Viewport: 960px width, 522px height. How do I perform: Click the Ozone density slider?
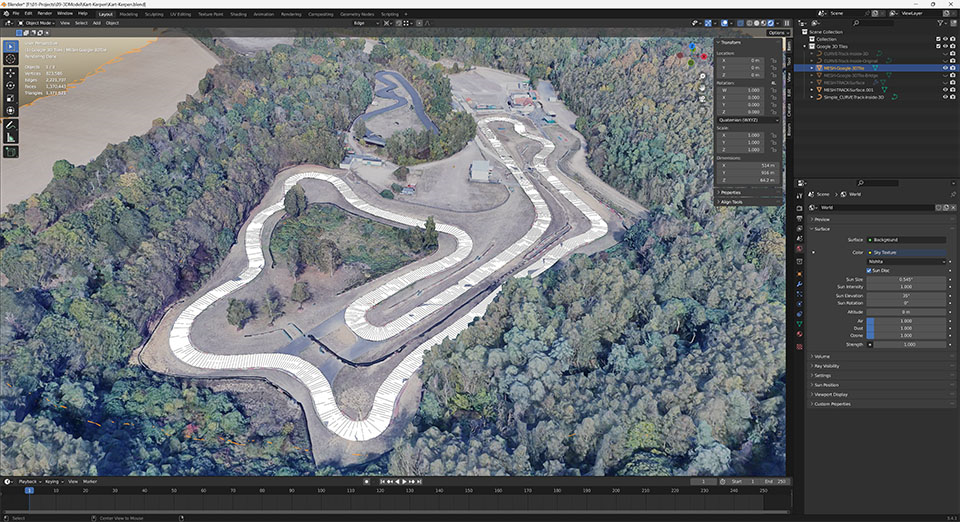[x=907, y=335]
